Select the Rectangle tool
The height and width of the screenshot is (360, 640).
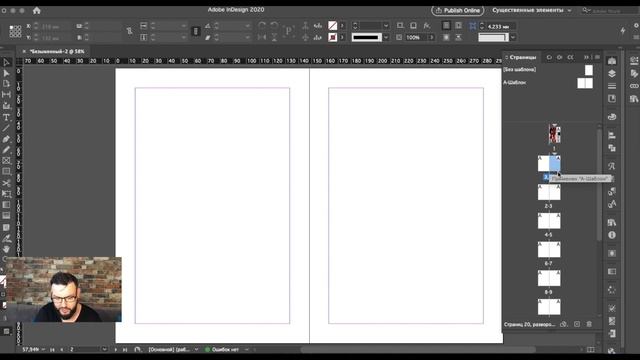click(6, 171)
